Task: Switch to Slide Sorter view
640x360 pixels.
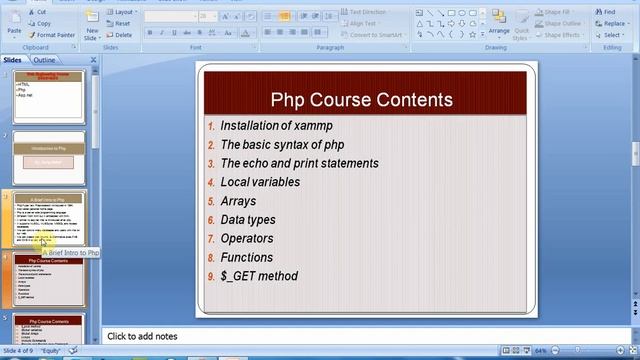Action: coord(516,350)
